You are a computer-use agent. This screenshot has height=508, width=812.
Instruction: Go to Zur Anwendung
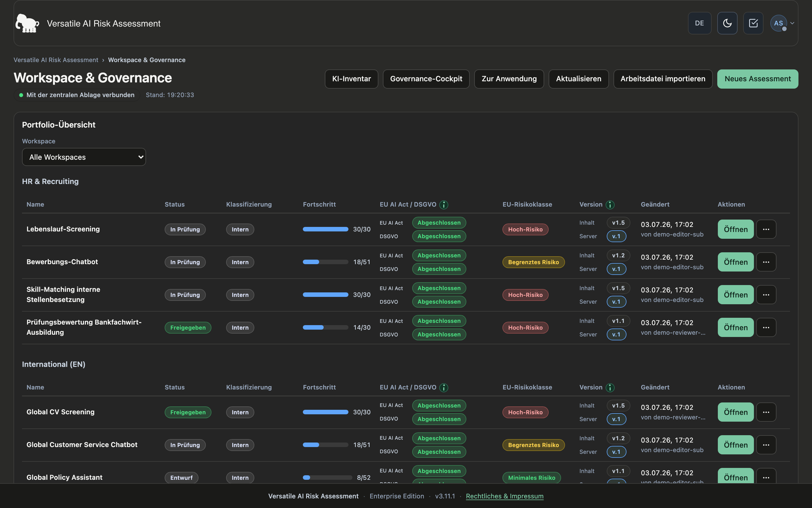click(x=509, y=79)
